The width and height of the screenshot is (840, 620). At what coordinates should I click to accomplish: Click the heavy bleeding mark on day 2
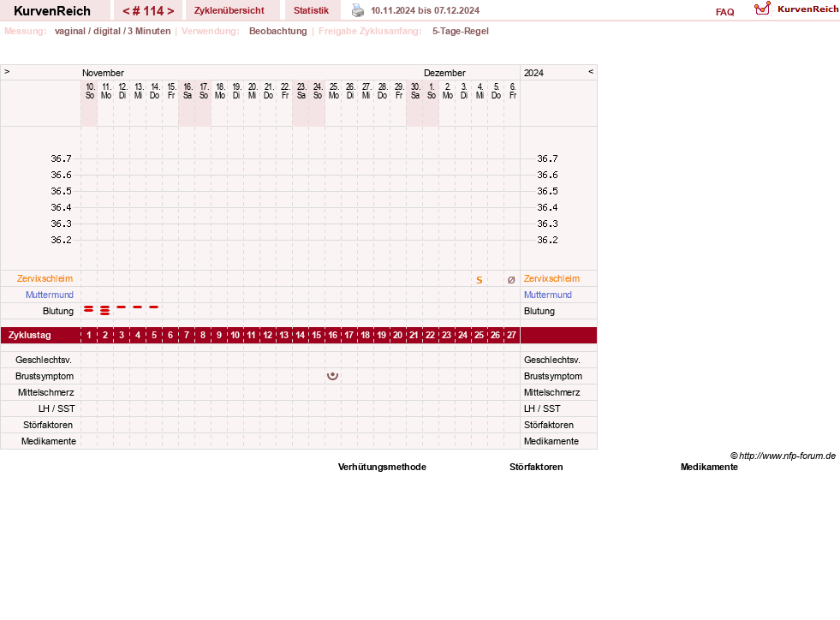105,310
